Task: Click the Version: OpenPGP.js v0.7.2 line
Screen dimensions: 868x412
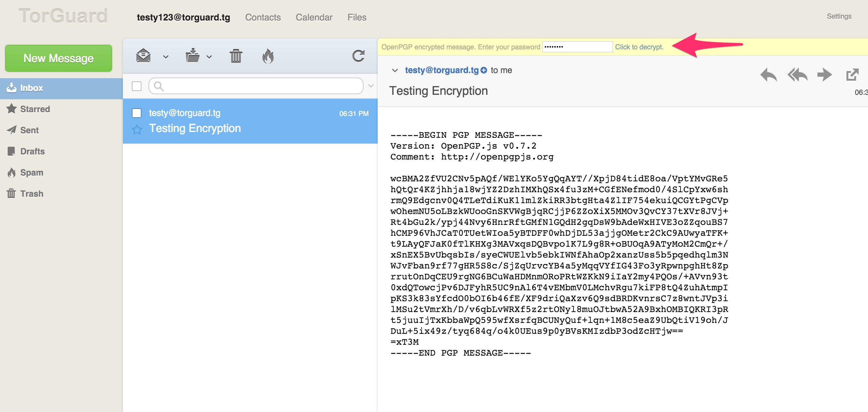Action: (463, 146)
